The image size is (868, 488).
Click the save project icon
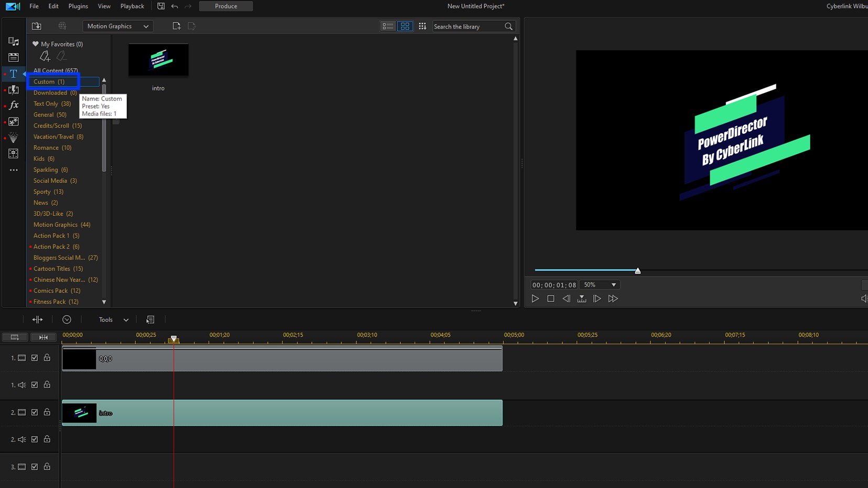tap(161, 6)
